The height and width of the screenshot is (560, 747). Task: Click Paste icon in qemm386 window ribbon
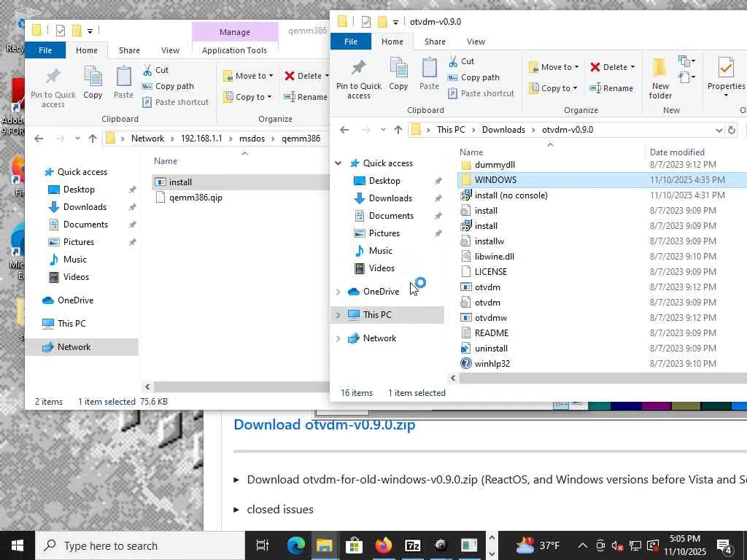point(123,82)
